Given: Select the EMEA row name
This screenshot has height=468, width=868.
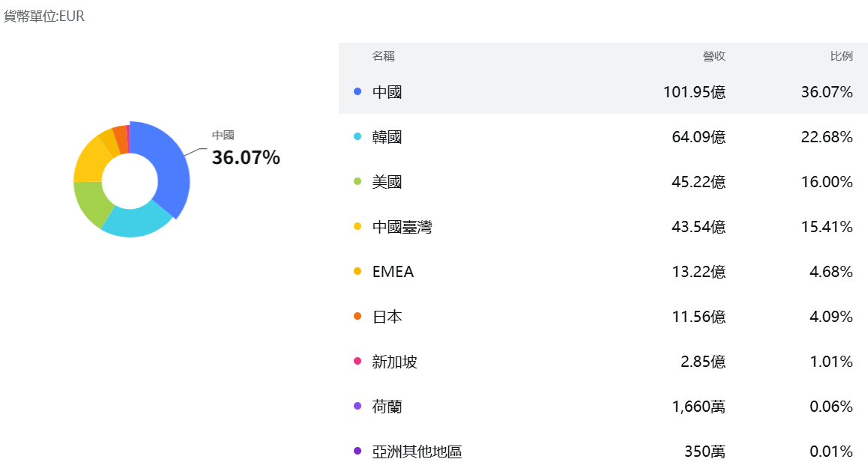Looking at the screenshot, I should point(393,272).
